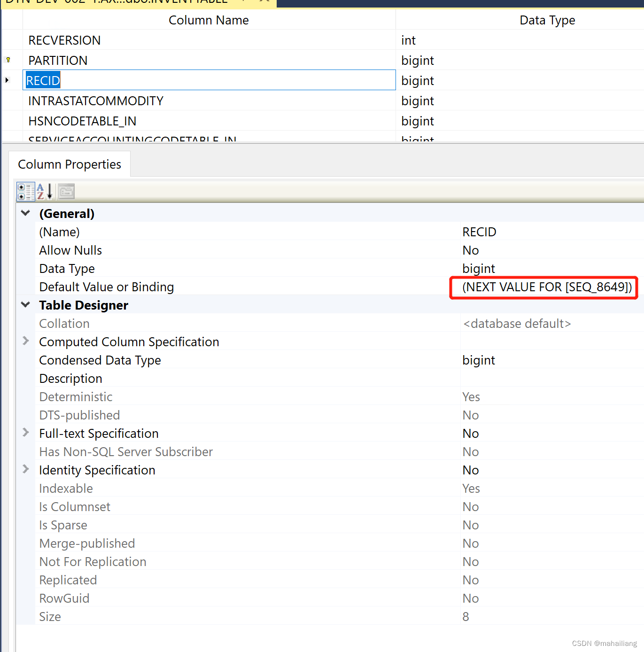
Task: Click the Data Type property value bigint
Action: point(479,269)
